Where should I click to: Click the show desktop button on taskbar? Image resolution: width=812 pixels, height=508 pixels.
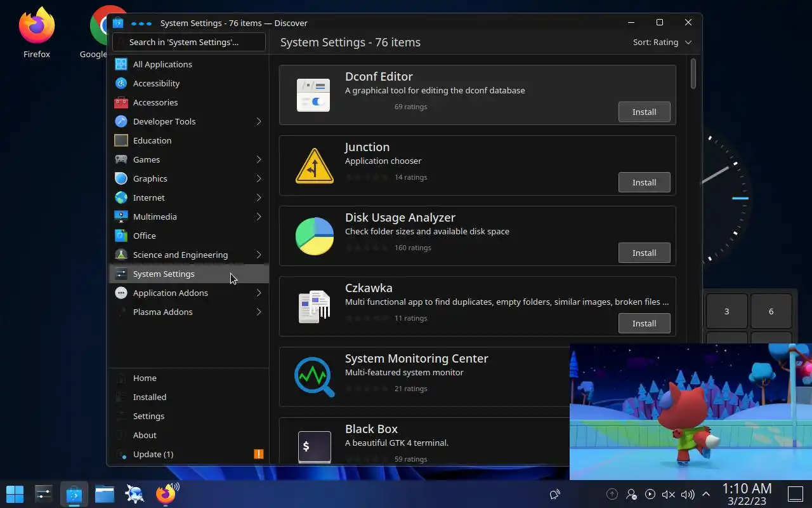796,495
